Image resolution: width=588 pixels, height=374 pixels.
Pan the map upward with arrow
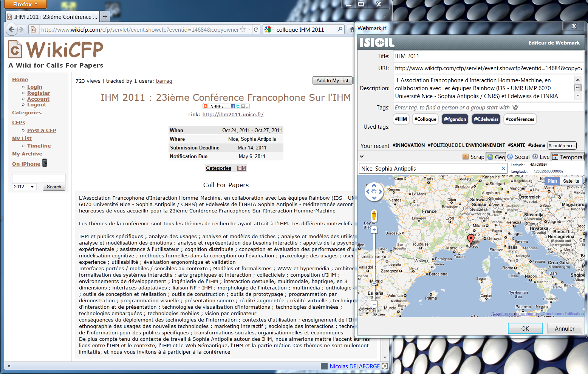click(x=374, y=185)
